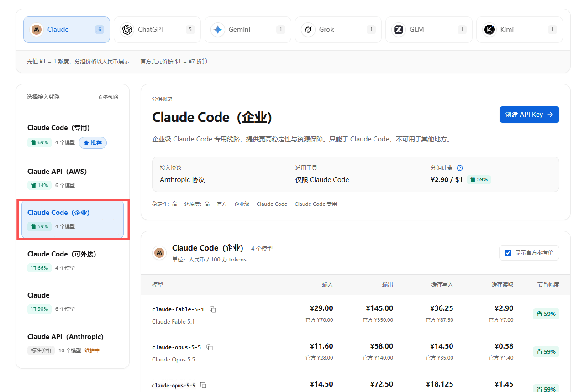Click the 省 66% badge
Image resolution: width=584 pixels, height=392 pixels.
coord(39,268)
